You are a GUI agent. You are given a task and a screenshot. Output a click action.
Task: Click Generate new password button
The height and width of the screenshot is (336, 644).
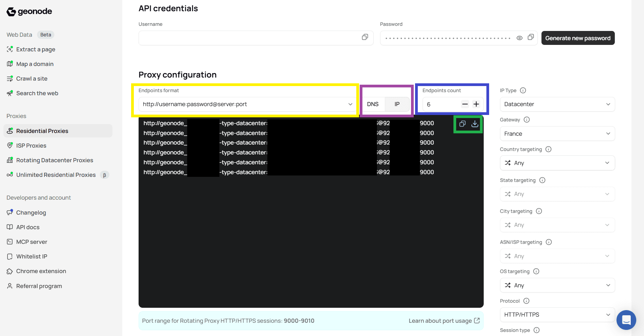[578, 38]
